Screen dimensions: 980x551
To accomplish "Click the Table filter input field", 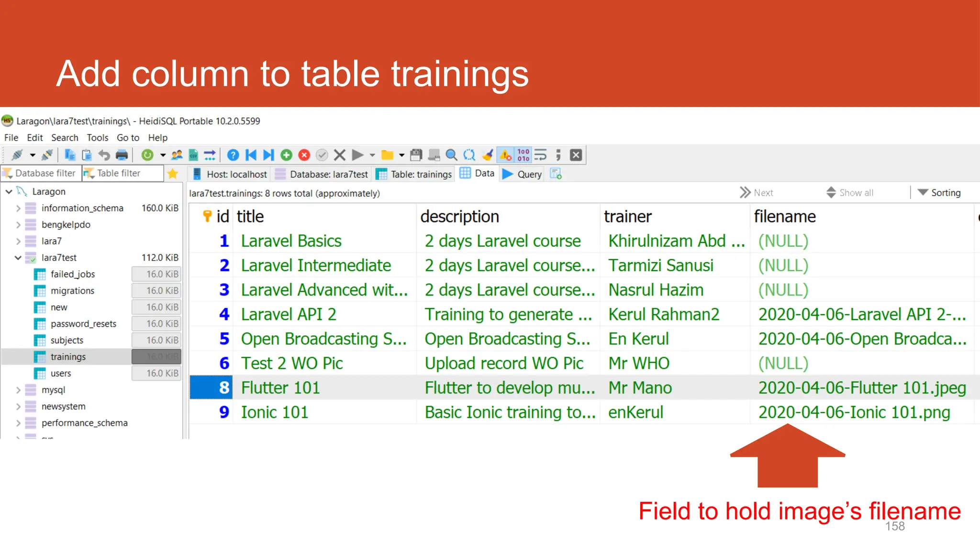I will 122,173.
